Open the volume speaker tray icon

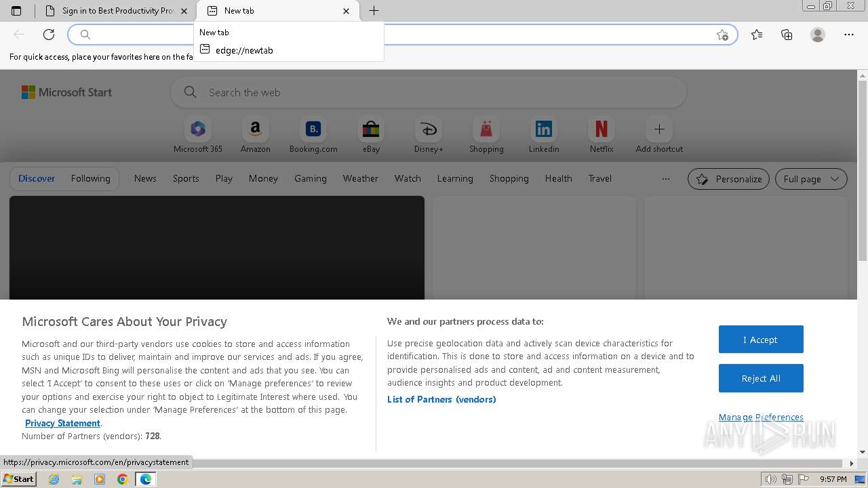click(771, 479)
